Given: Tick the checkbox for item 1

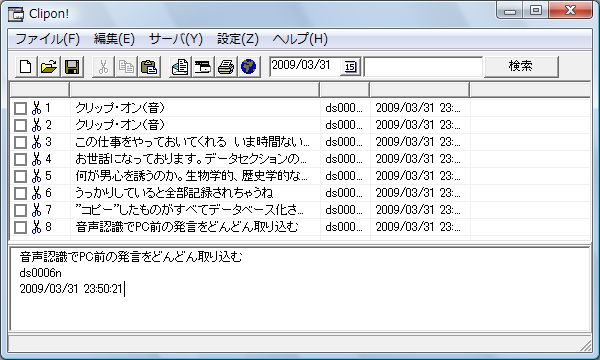Looking at the screenshot, I should 20,108.
